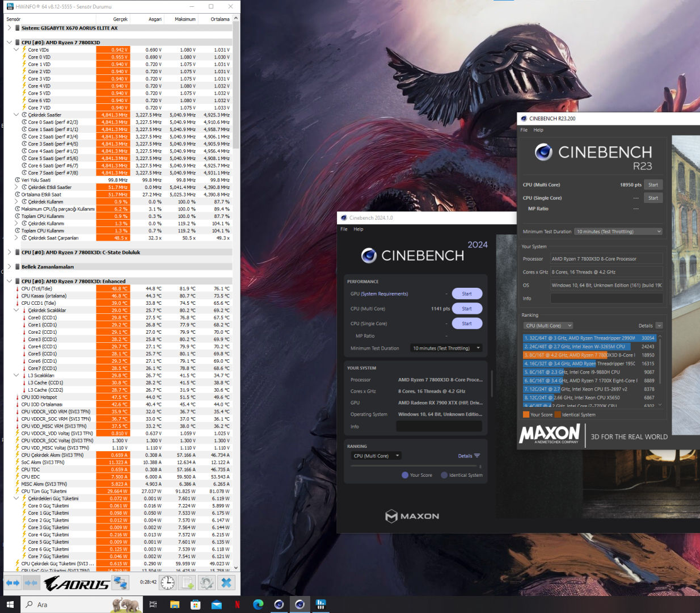Image resolution: width=700 pixels, height=613 pixels.
Task: Open Microsoft Edge from taskbar
Action: click(x=258, y=604)
